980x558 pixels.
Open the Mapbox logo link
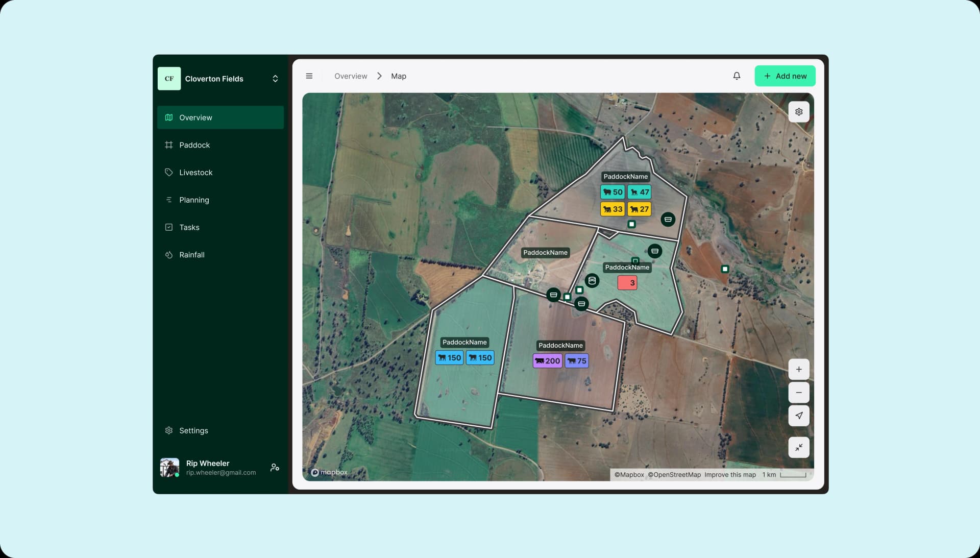(x=329, y=473)
